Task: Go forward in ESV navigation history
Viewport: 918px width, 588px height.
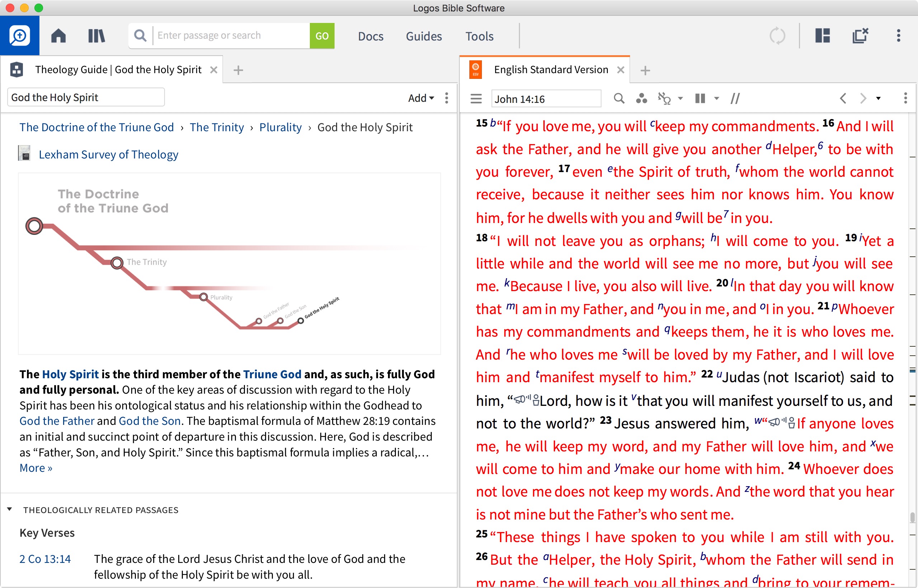Action: pyautogui.click(x=863, y=99)
